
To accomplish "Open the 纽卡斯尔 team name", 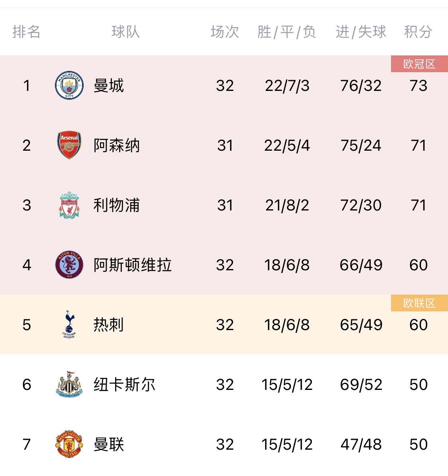I will tap(124, 385).
